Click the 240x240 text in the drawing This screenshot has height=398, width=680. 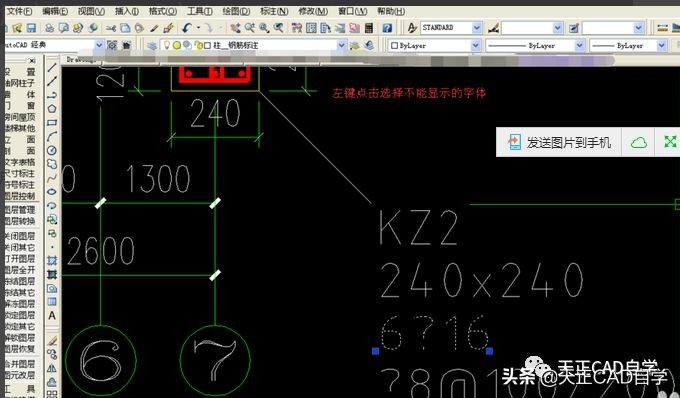tap(481, 280)
